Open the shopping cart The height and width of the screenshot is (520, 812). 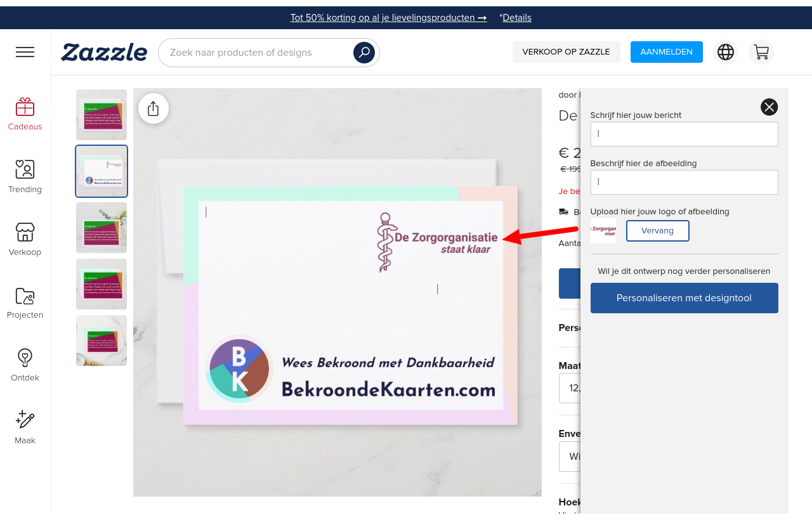tap(761, 52)
